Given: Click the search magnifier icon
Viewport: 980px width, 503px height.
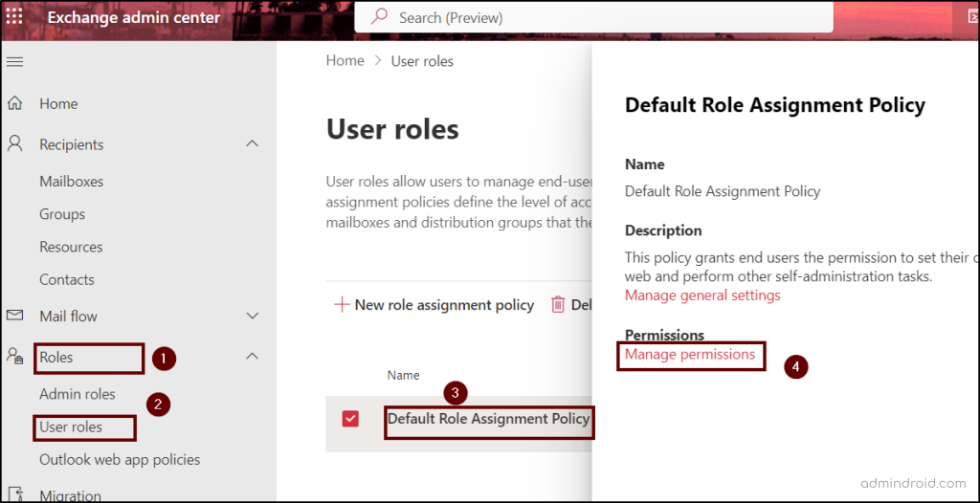Looking at the screenshot, I should (x=379, y=17).
